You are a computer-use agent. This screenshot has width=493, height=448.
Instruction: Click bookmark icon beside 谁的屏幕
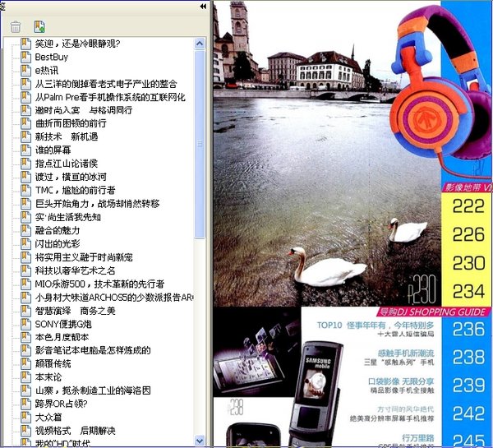(x=25, y=150)
